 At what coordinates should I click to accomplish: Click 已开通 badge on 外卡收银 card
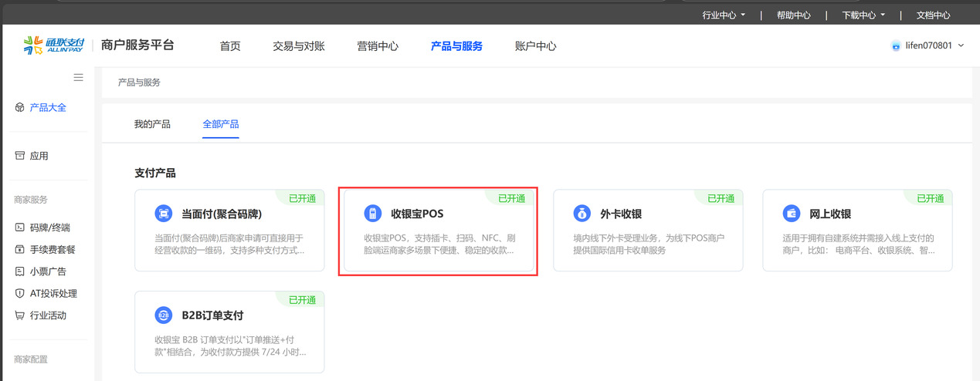click(721, 198)
